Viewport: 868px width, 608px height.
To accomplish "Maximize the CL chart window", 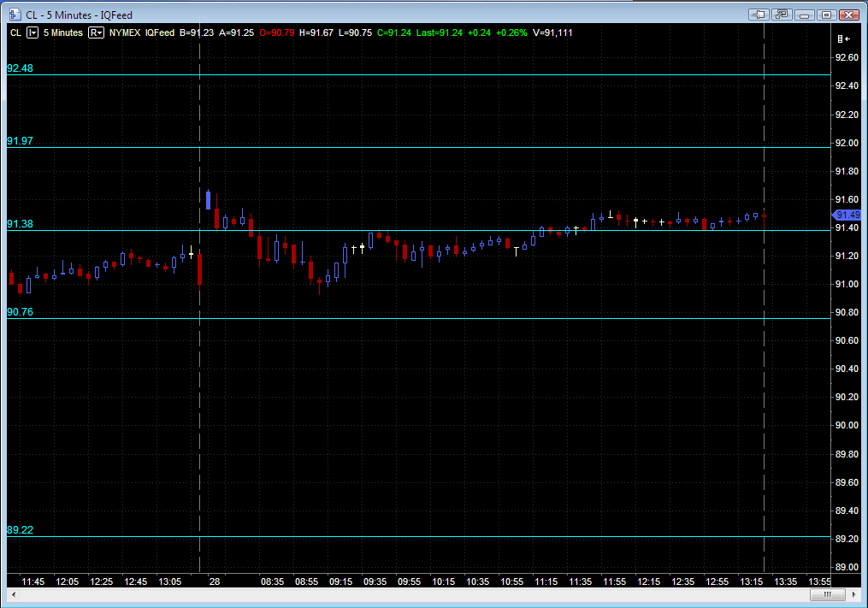I will [x=826, y=15].
